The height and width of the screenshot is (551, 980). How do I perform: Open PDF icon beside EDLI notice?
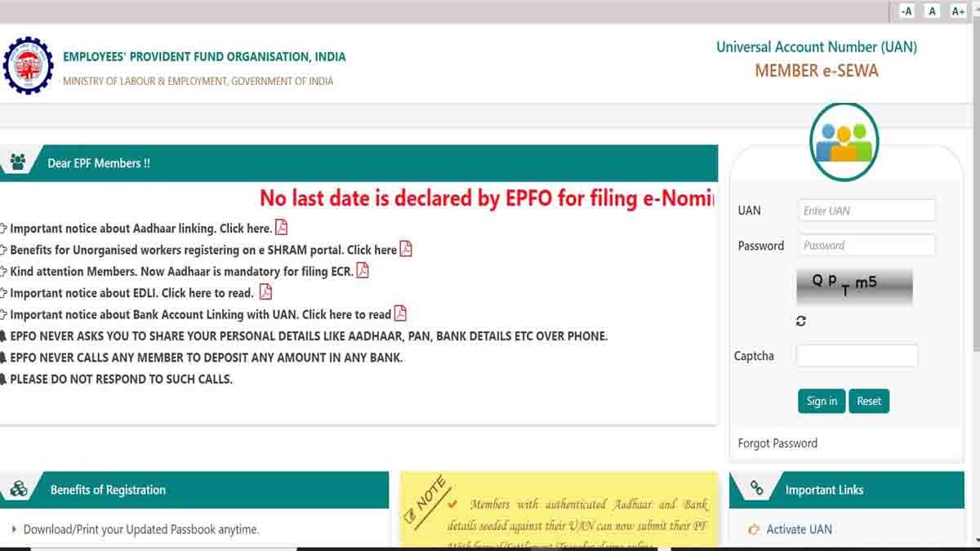pos(265,292)
